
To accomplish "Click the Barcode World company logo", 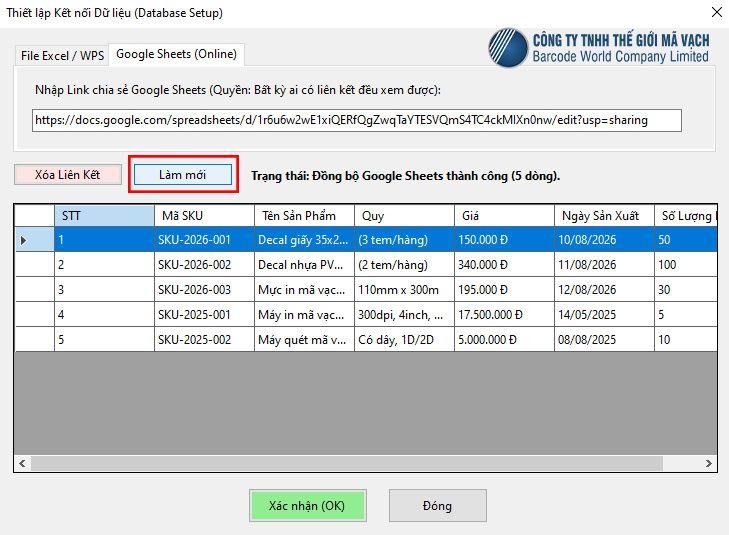I will click(598, 48).
